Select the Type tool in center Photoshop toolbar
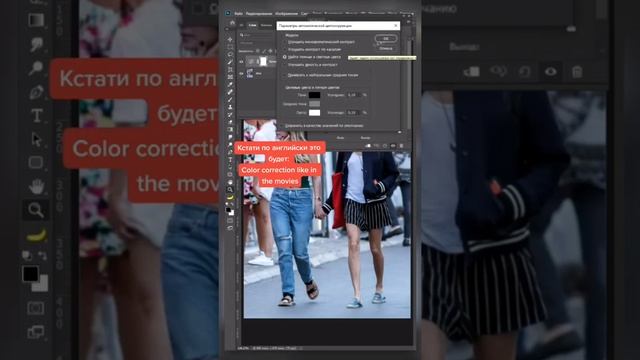The image size is (640, 360). 230,159
